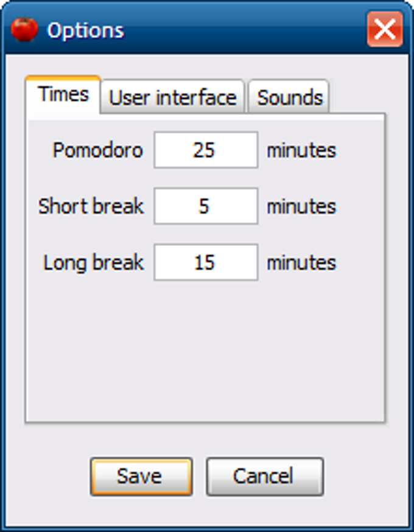Image resolution: width=414 pixels, height=532 pixels.
Task: Select the Sounds tab
Action: tap(289, 97)
